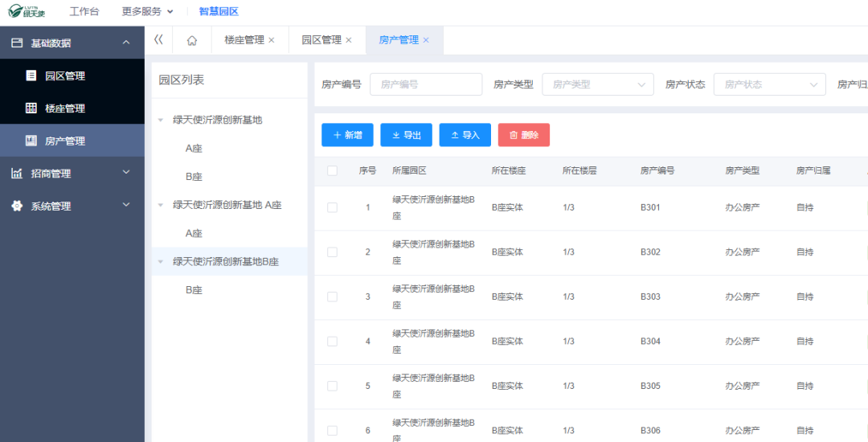Click the 新增 button

(x=347, y=135)
